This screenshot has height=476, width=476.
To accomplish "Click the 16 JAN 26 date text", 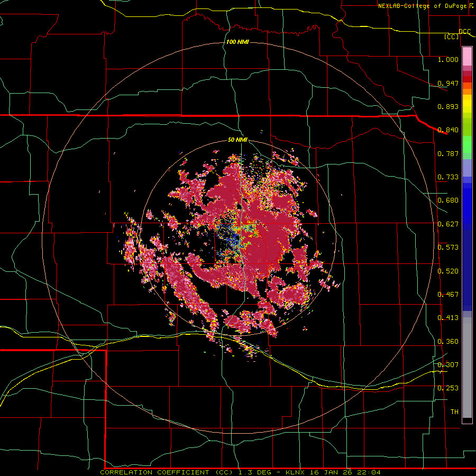I will point(331,472).
